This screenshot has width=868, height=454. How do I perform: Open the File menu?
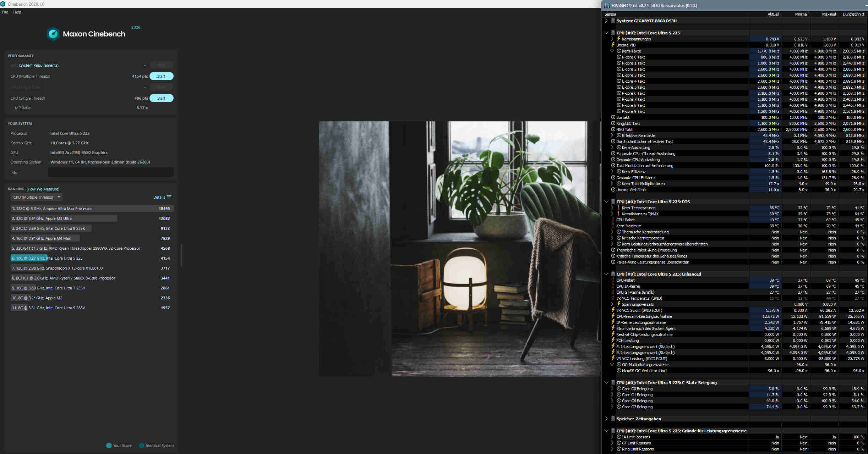click(x=5, y=12)
